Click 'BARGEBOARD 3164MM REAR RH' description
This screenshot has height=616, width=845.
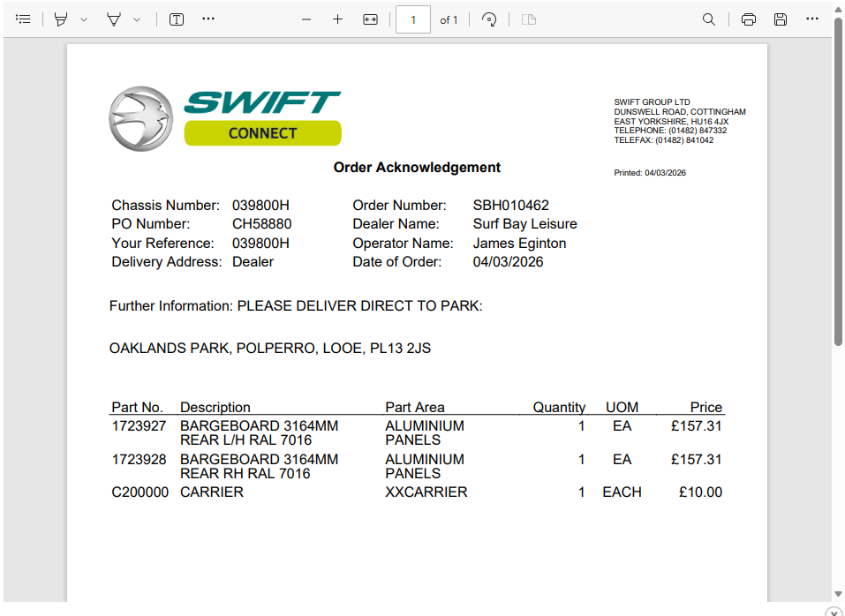coord(260,466)
